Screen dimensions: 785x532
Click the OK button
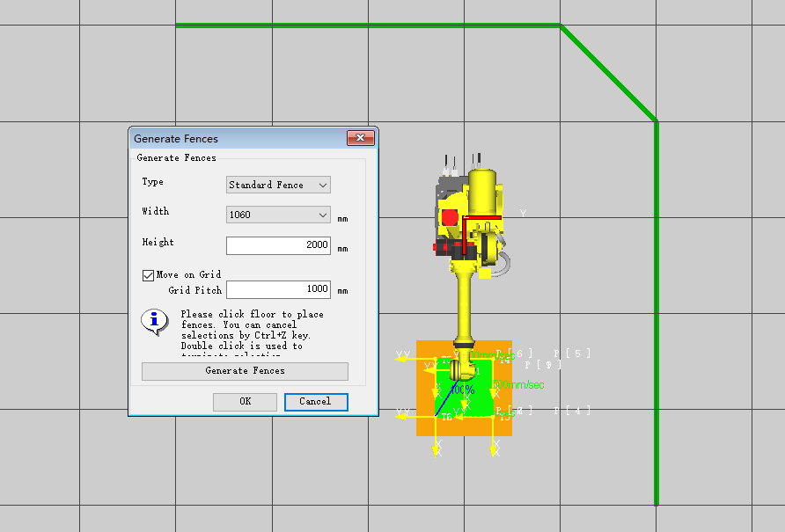coord(245,402)
